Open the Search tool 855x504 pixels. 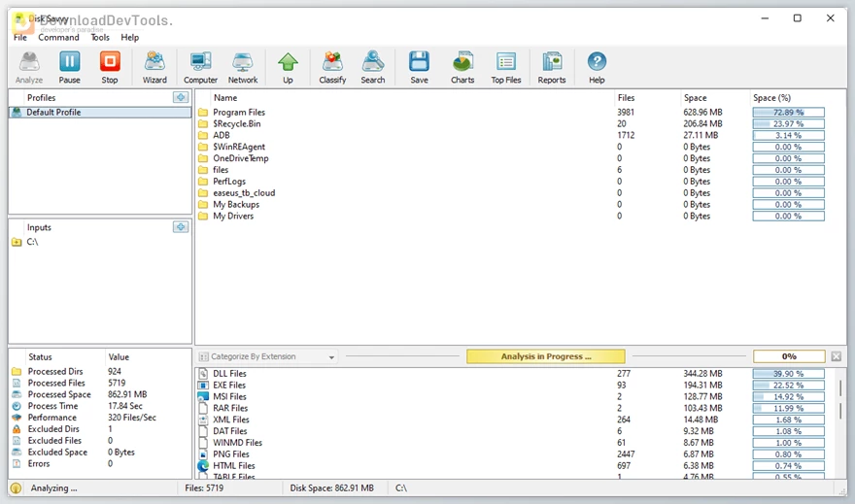(373, 68)
